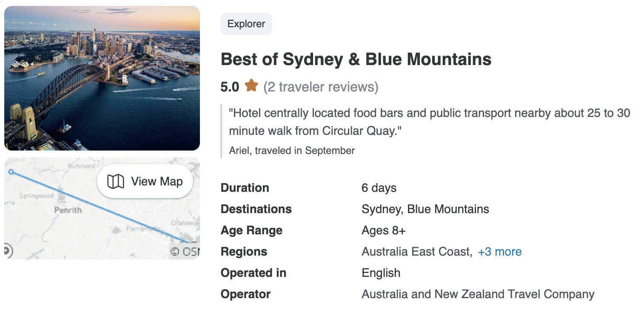Click the Ages 8+ age range value
The height and width of the screenshot is (313, 644).
[383, 230]
